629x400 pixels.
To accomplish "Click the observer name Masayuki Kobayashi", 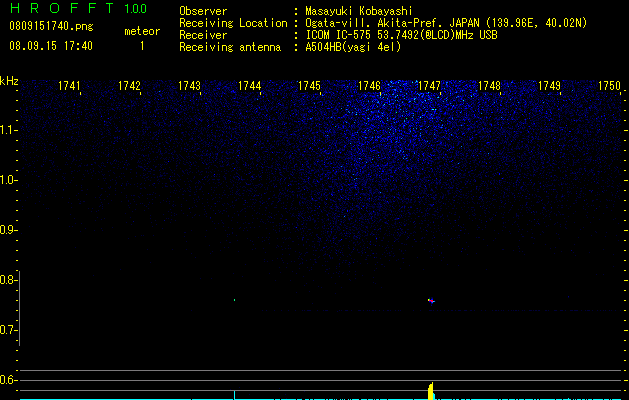I will [x=359, y=11].
